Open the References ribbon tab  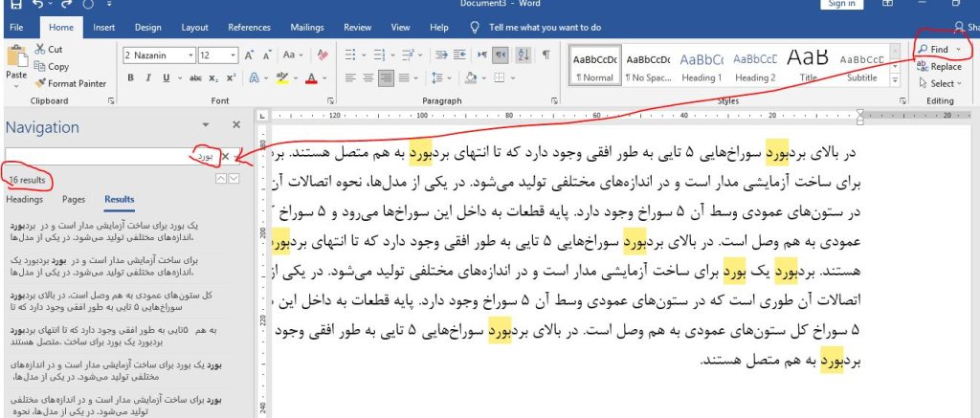point(249,28)
